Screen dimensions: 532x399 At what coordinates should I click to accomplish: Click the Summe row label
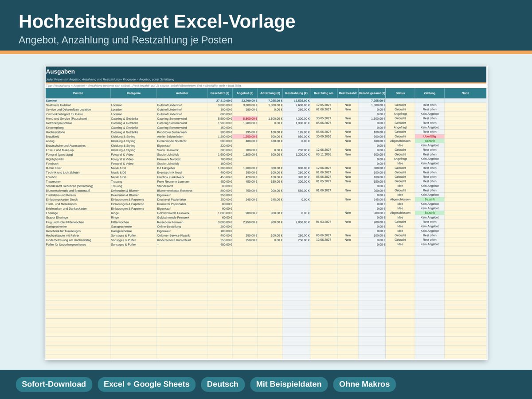coord(78,101)
